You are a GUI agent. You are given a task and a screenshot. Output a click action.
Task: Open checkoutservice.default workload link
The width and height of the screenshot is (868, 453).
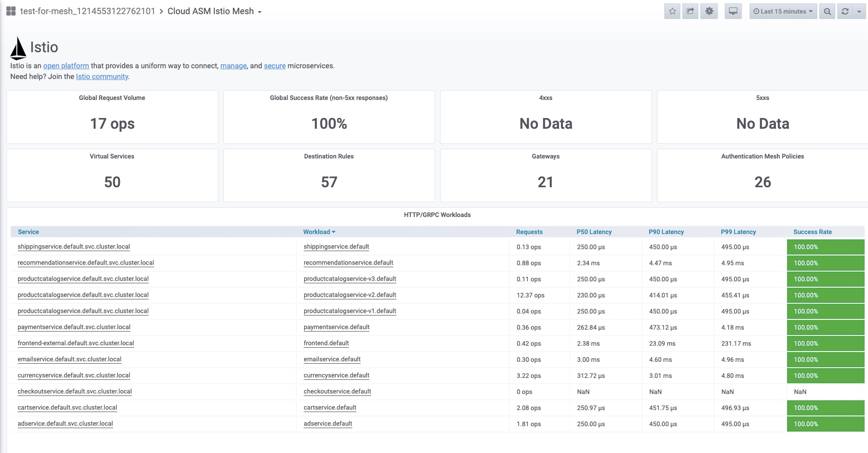click(337, 392)
